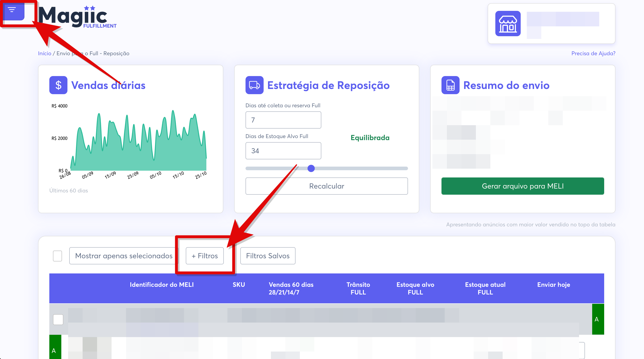Click the Dias de Estoque Alvo Full field
The width and height of the screenshot is (644, 359).
point(283,151)
